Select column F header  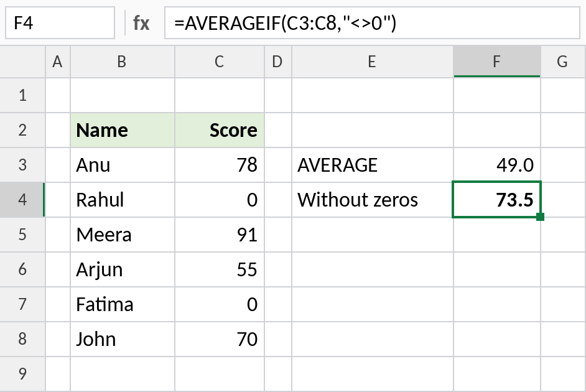496,62
